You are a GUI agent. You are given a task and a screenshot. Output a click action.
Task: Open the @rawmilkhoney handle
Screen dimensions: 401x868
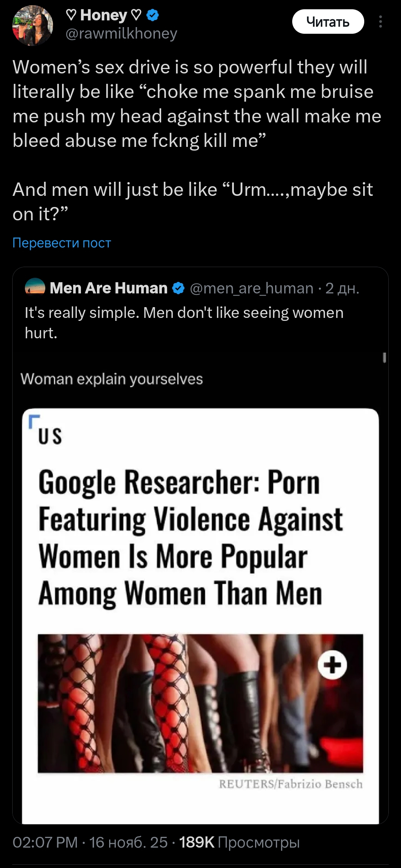click(x=121, y=33)
